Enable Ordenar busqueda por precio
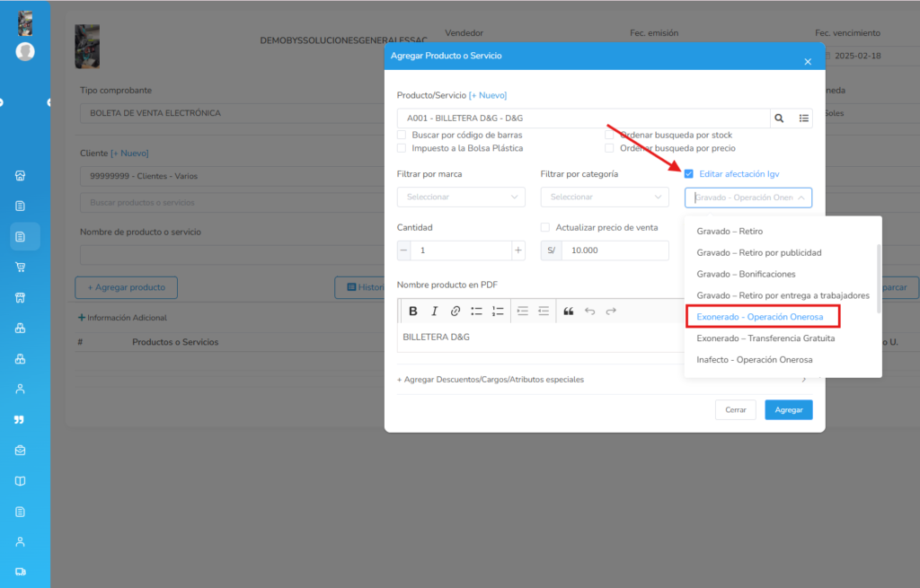The width and height of the screenshot is (920, 588). [x=609, y=148]
